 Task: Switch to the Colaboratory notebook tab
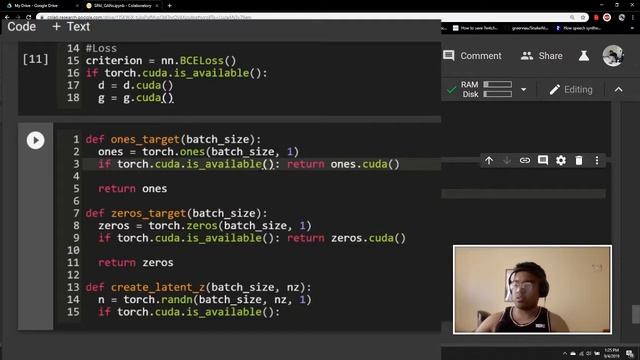[x=122, y=6]
